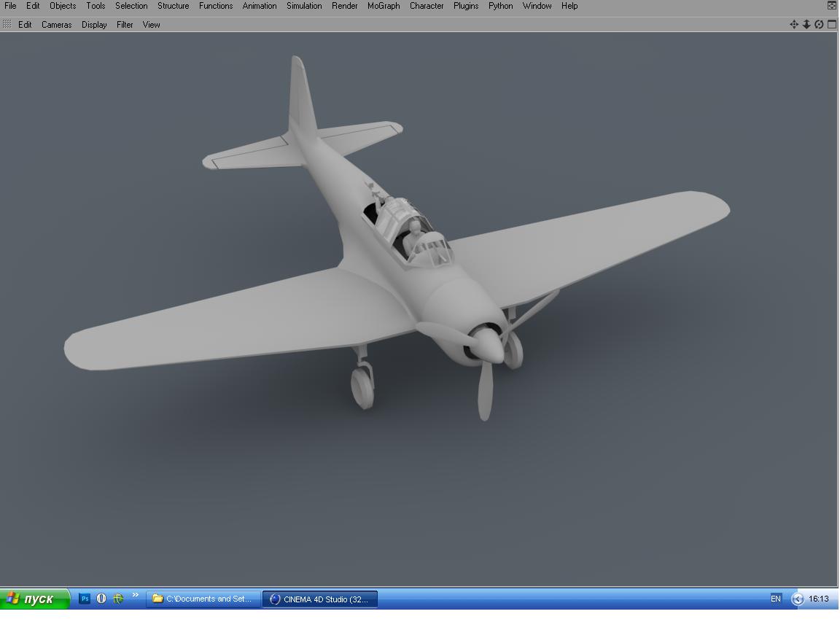Open the viewport Cameras menu
The height and width of the screenshot is (630, 840).
57,25
